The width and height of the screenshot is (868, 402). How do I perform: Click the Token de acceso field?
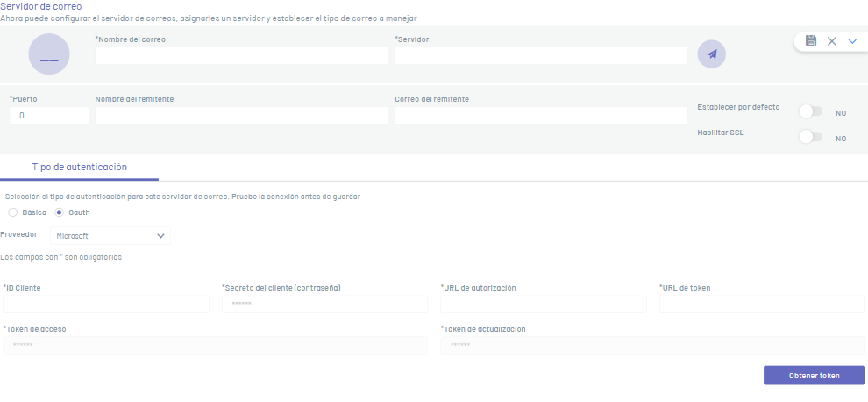coord(216,346)
